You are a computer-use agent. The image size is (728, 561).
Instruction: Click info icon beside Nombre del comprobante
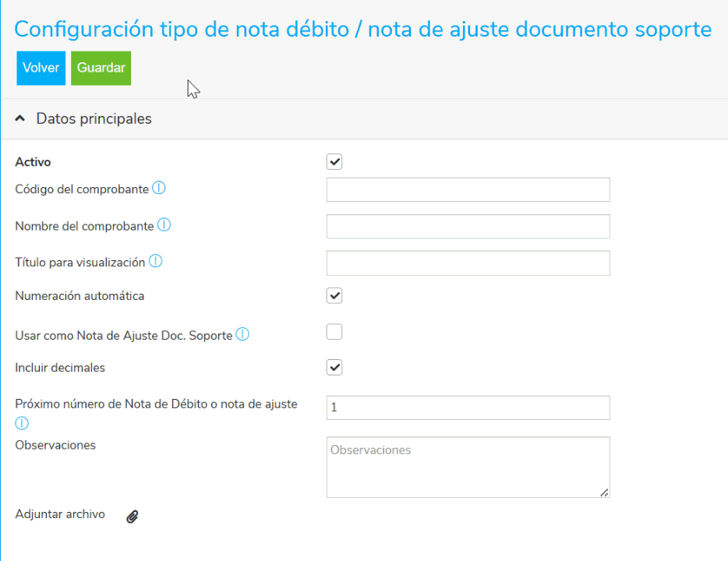tap(164, 225)
